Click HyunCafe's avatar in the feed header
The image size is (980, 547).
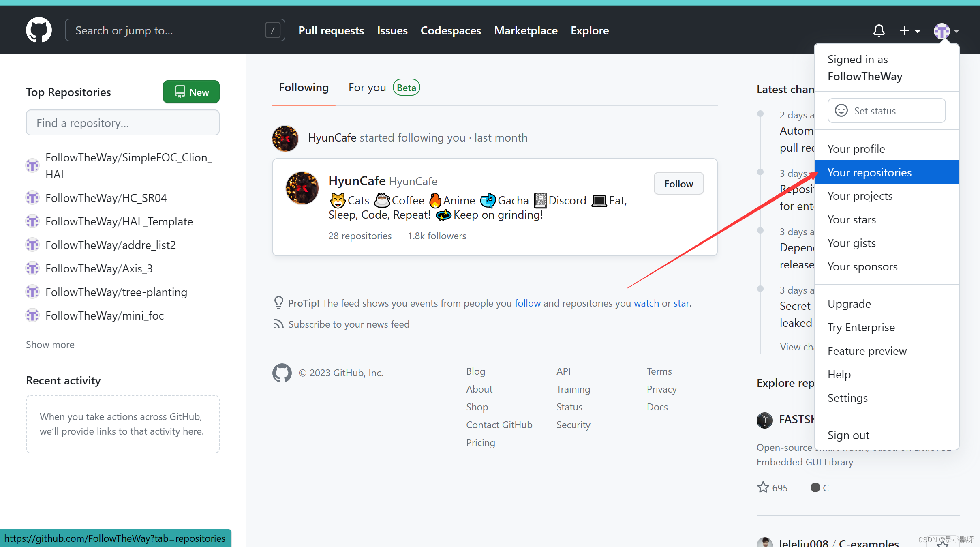(x=285, y=138)
